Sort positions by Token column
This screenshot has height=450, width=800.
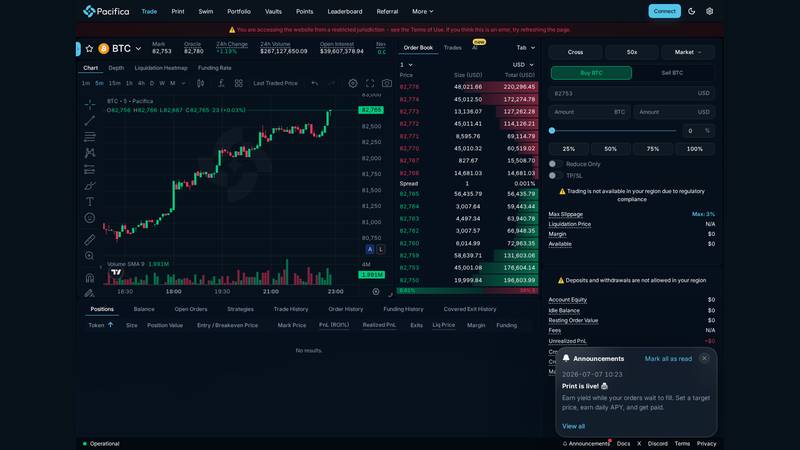(101, 325)
